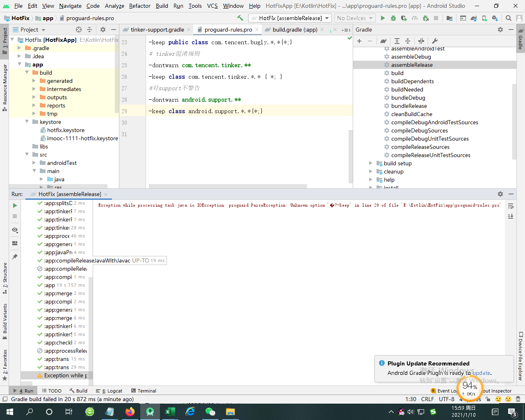This screenshot has width=525, height=420.
Task: Open the Refactor menu
Action: coord(140,6)
